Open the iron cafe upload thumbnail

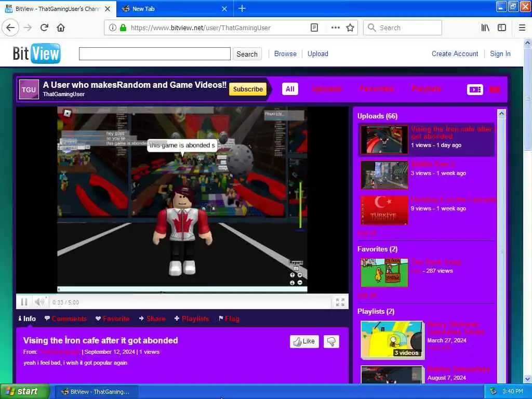pos(384,140)
